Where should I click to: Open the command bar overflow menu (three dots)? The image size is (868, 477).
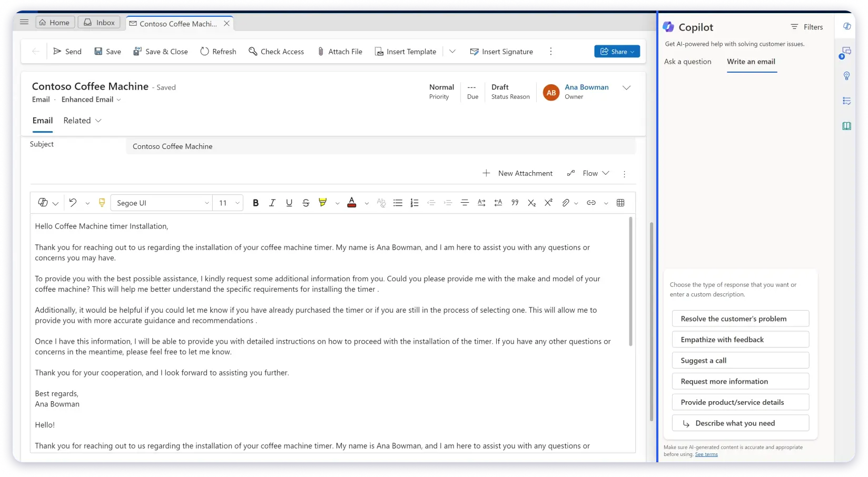(551, 51)
